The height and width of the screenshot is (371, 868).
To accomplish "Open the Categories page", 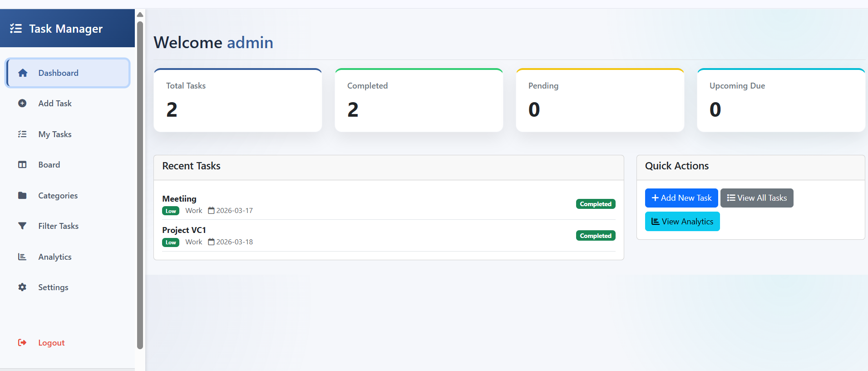I will pyautogui.click(x=68, y=196).
